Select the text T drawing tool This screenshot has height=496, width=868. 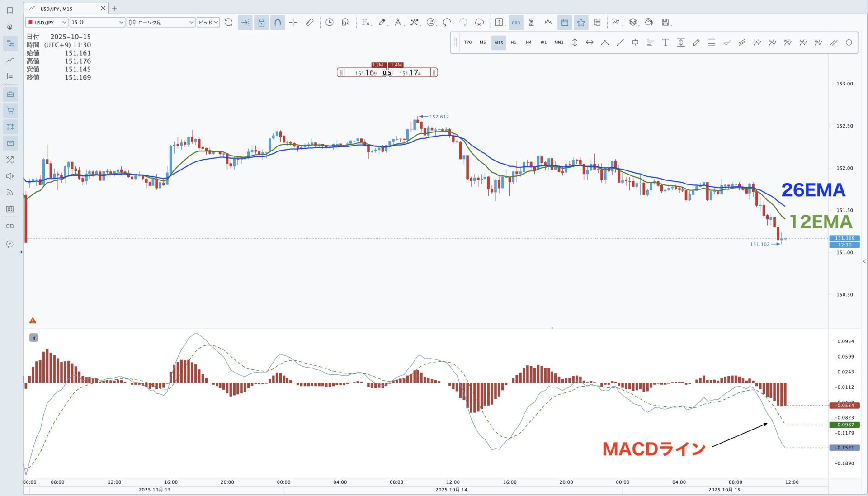click(x=665, y=43)
